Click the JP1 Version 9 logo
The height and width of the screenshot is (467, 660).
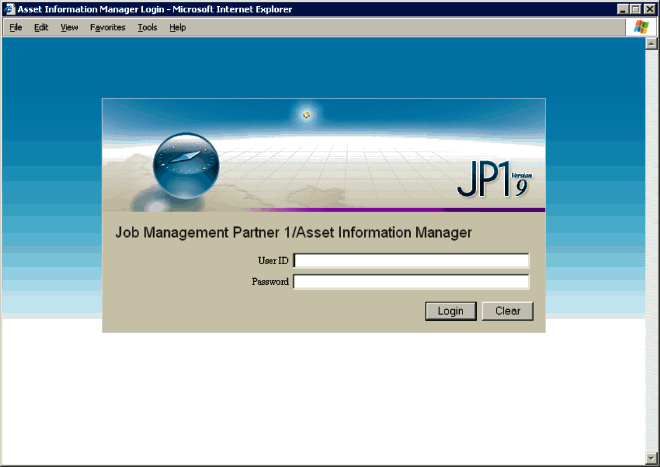point(495,179)
